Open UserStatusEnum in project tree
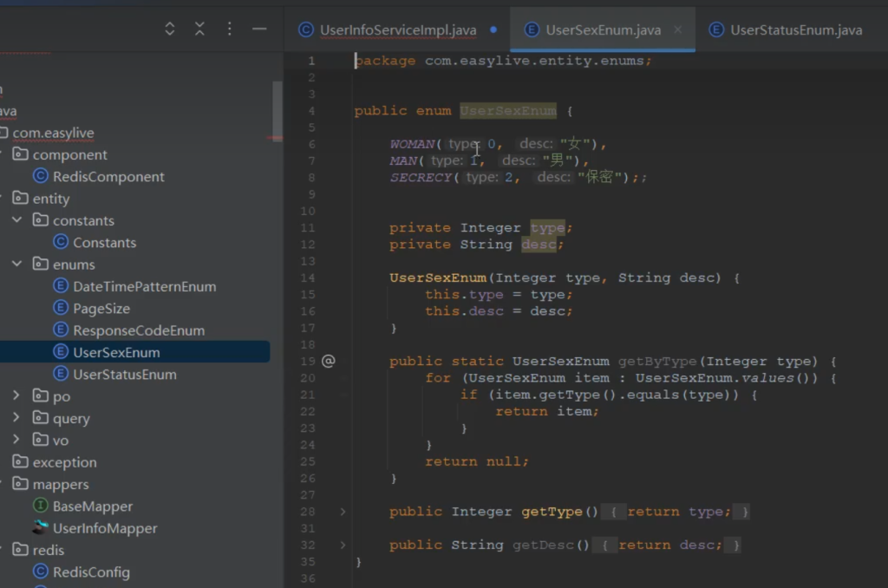 pyautogui.click(x=124, y=375)
